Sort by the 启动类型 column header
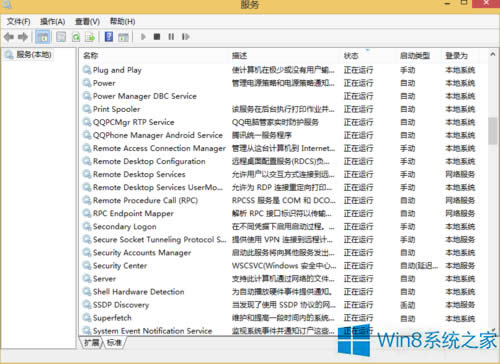Image resolution: width=500 pixels, height=364 pixels. click(415, 56)
